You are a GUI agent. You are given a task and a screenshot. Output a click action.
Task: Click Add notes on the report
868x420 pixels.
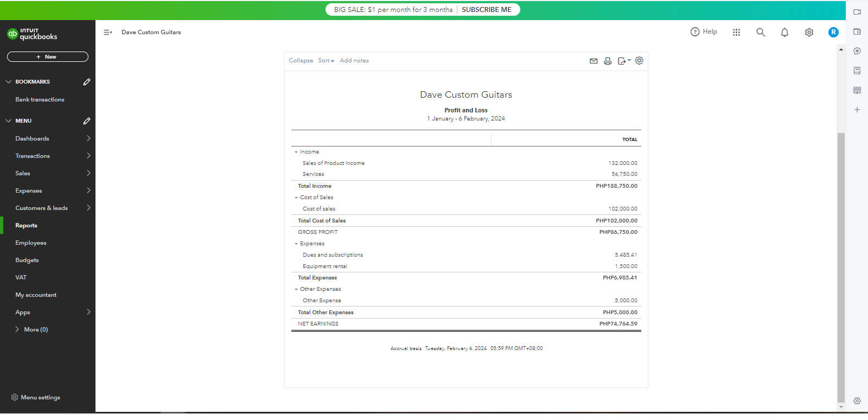354,61
